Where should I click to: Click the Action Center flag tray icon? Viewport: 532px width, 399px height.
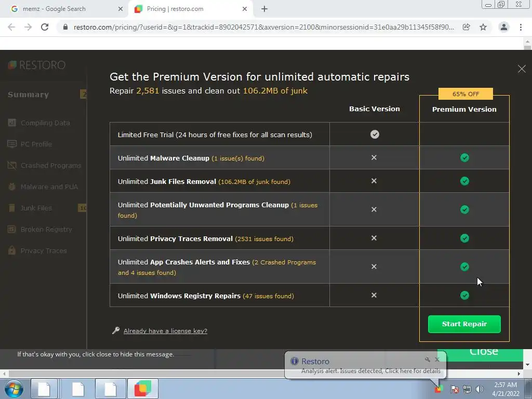[x=454, y=389]
